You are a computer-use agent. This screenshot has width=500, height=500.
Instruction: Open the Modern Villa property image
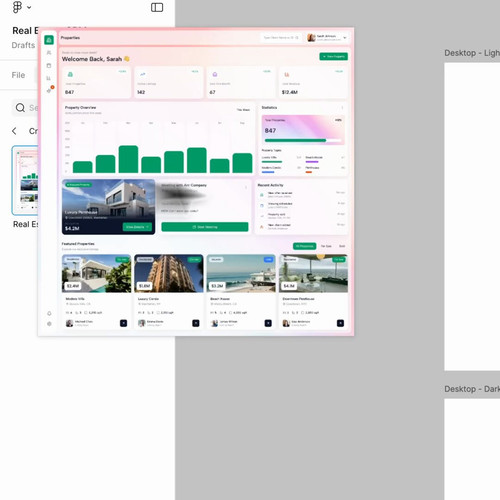[96, 273]
